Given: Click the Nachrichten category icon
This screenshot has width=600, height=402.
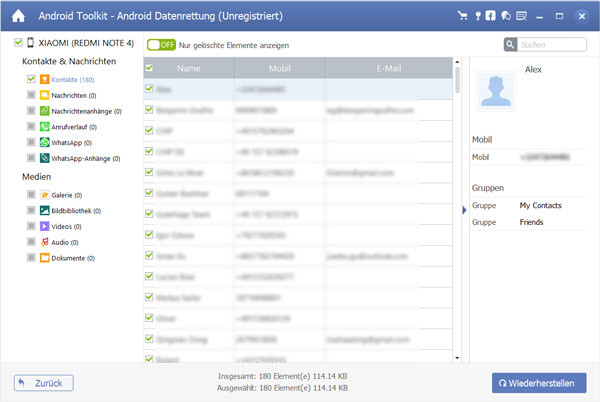Looking at the screenshot, I should pos(45,95).
